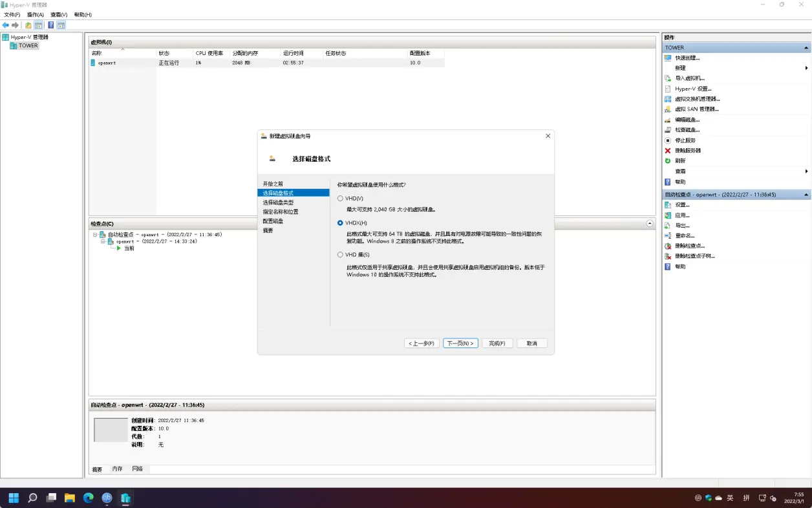This screenshot has height=508, width=812.
Task: Click 删除检查点子树 action
Action: tap(695, 256)
